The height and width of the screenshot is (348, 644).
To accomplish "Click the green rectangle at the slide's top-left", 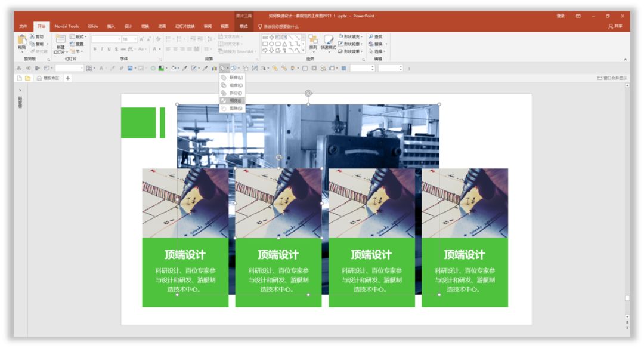I will [138, 122].
